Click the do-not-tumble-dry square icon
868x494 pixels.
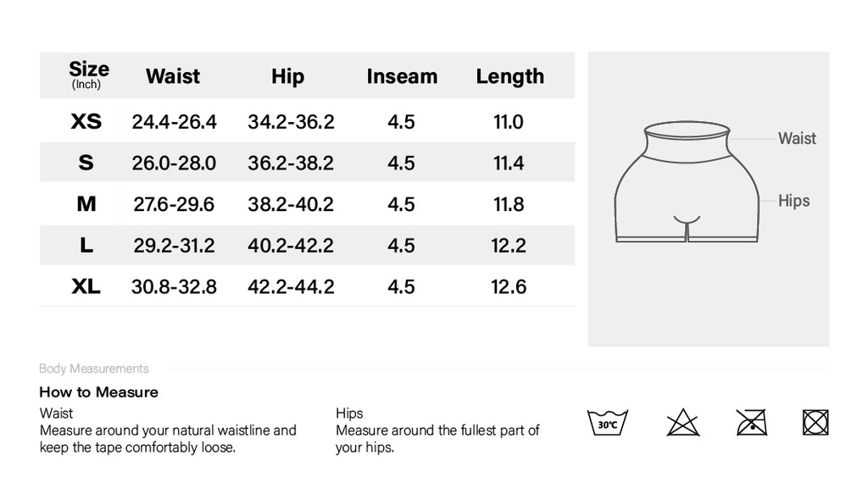pyautogui.click(x=815, y=421)
